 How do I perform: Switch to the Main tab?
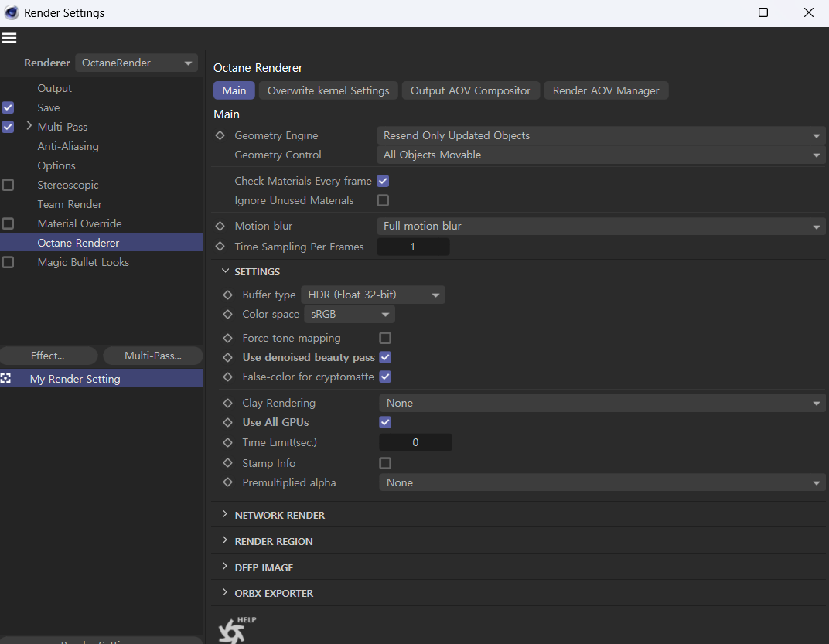pos(234,90)
